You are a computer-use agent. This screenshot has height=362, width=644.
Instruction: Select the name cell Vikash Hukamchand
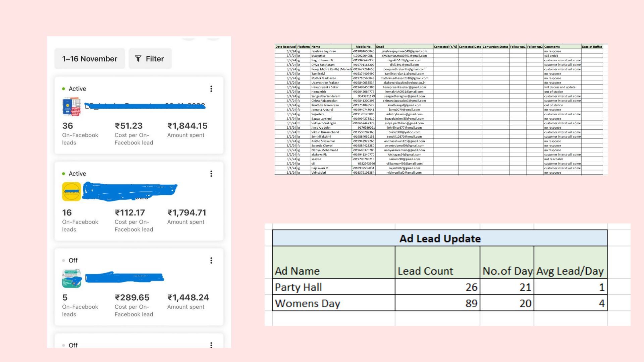coord(331,132)
